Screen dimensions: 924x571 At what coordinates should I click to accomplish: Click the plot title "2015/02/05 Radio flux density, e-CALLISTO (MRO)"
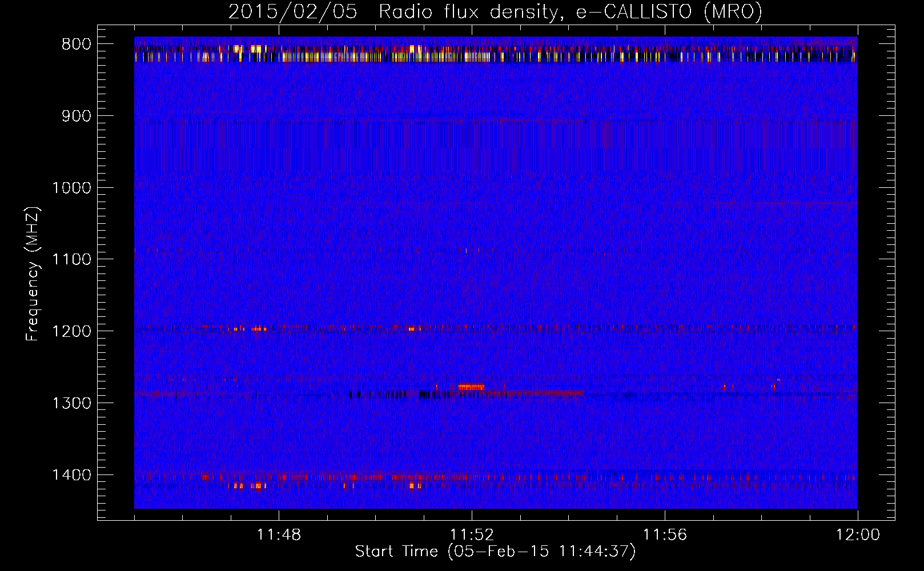pyautogui.click(x=495, y=11)
